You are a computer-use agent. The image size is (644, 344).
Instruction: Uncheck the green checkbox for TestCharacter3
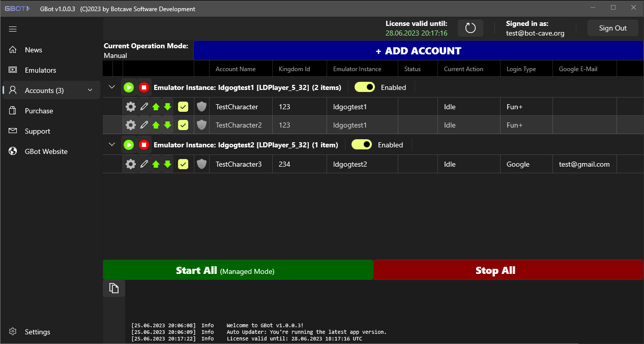click(x=183, y=164)
